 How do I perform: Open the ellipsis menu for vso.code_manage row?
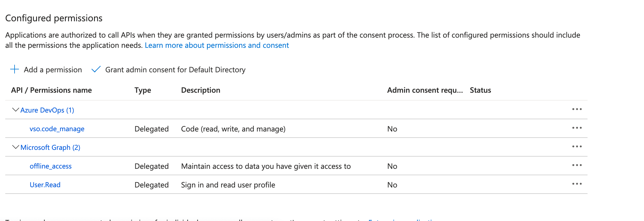[577, 128]
